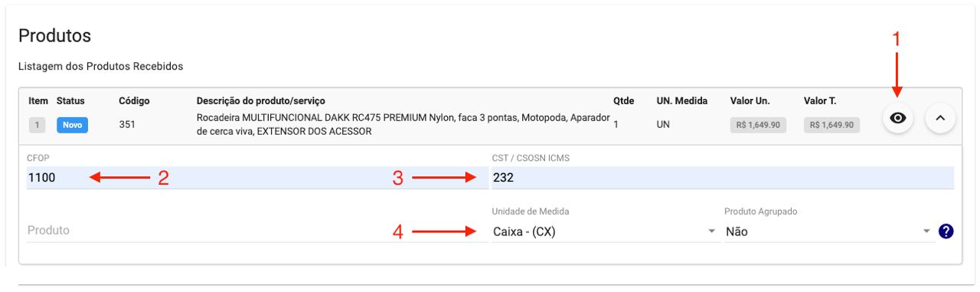
Task: Click the R$ 1,649.90 Valor T. chip
Action: [x=831, y=124]
